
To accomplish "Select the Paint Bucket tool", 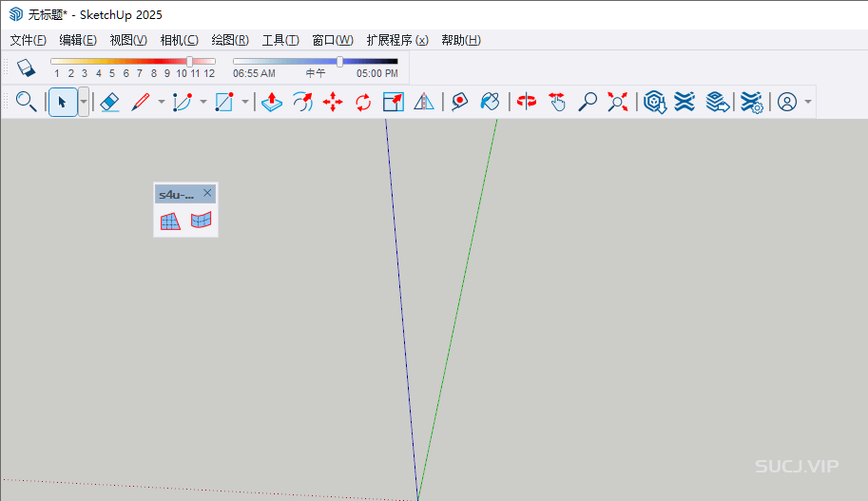I will point(490,102).
